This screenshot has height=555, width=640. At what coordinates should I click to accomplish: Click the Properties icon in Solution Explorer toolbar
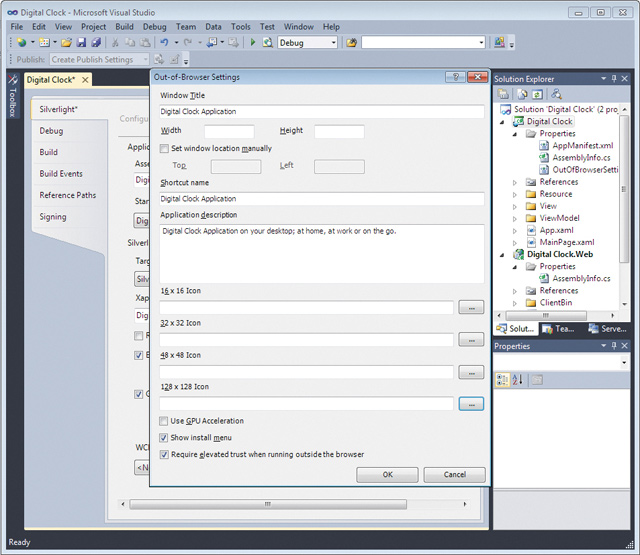pos(503,94)
